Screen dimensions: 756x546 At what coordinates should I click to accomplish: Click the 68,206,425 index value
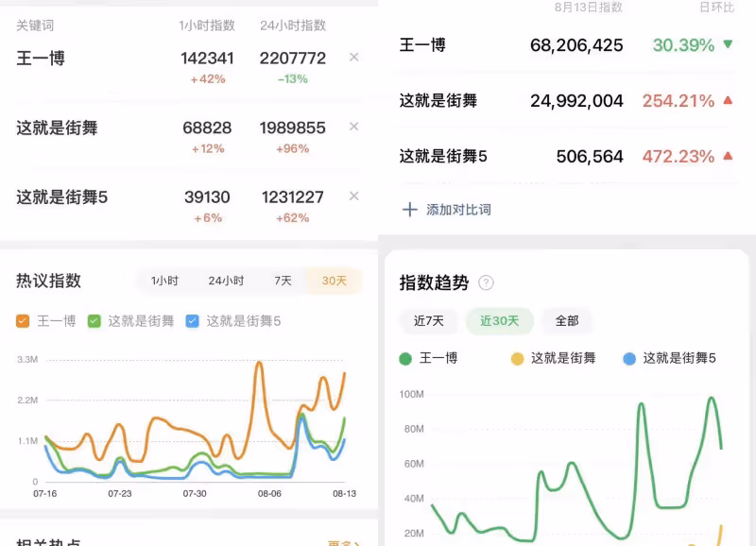coord(576,45)
